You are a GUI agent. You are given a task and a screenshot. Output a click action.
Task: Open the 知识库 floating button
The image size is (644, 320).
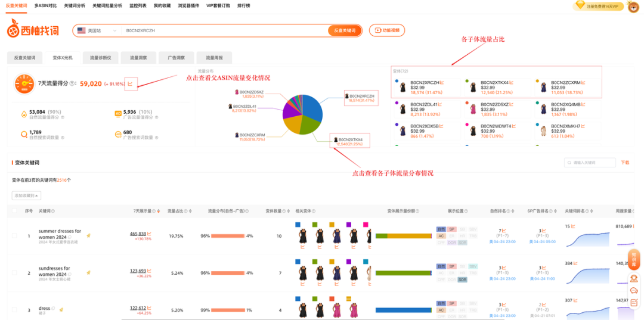click(x=634, y=260)
